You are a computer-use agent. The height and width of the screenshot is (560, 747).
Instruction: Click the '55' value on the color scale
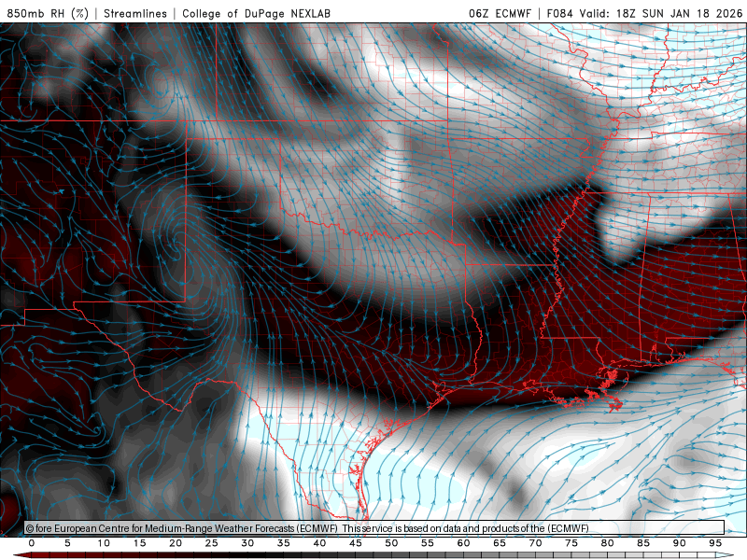[428, 543]
